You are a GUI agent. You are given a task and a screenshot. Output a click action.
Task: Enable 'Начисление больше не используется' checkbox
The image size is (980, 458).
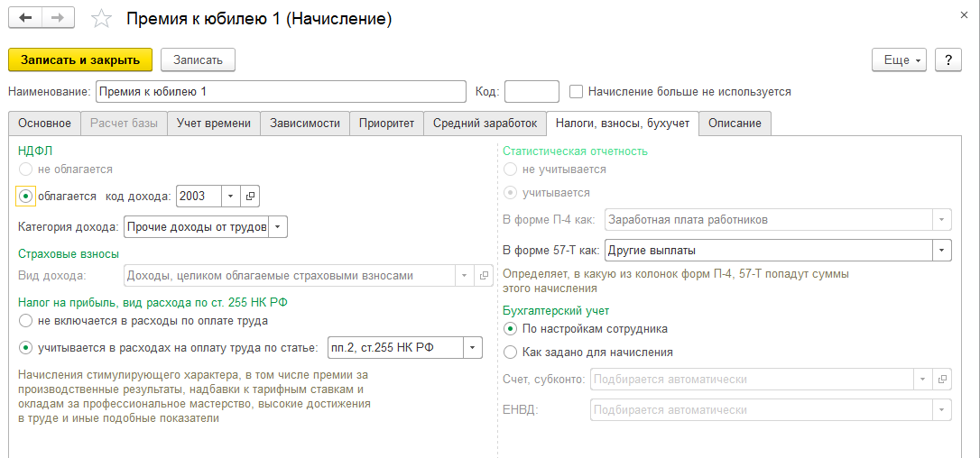click(577, 91)
